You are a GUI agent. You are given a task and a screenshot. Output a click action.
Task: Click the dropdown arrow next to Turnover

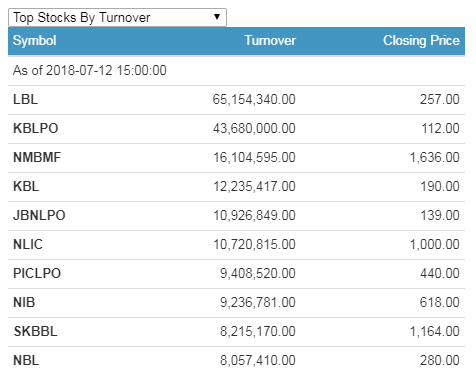click(217, 17)
